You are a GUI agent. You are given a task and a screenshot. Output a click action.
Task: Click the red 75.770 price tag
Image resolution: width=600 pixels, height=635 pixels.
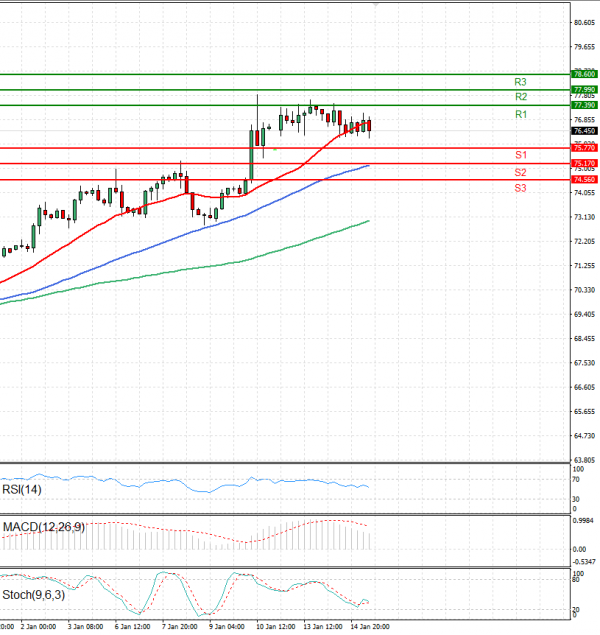coord(584,148)
